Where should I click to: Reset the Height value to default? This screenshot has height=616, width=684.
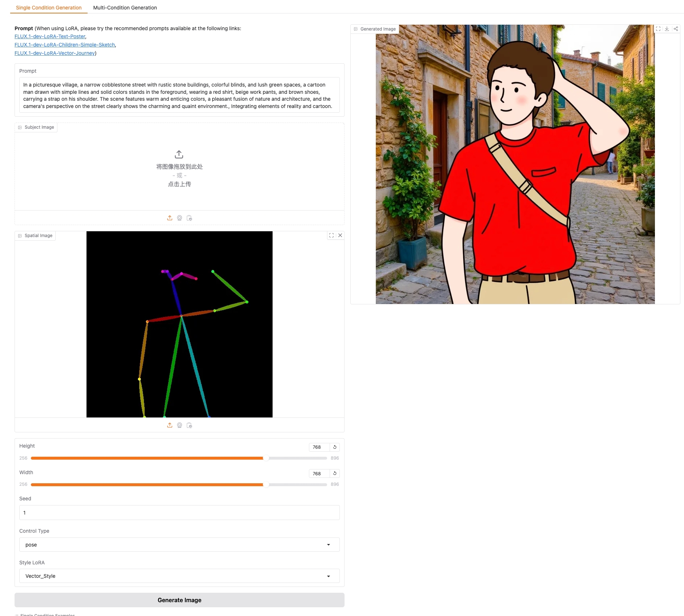click(335, 447)
